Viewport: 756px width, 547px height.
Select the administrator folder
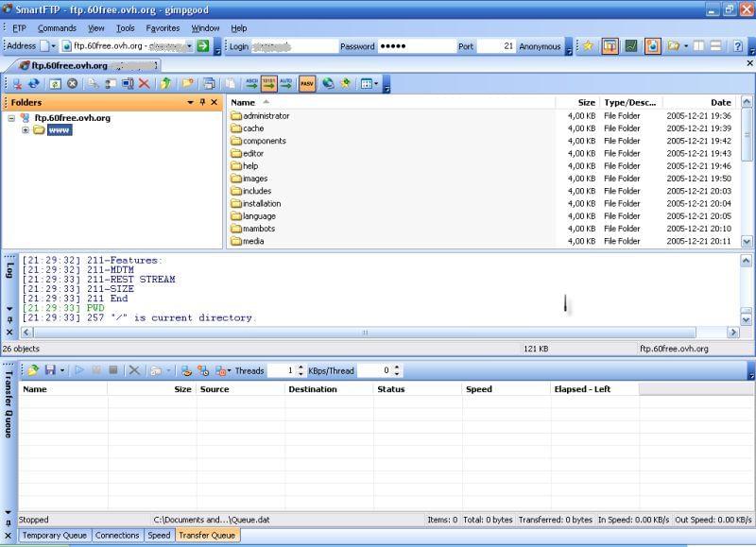pos(261,115)
